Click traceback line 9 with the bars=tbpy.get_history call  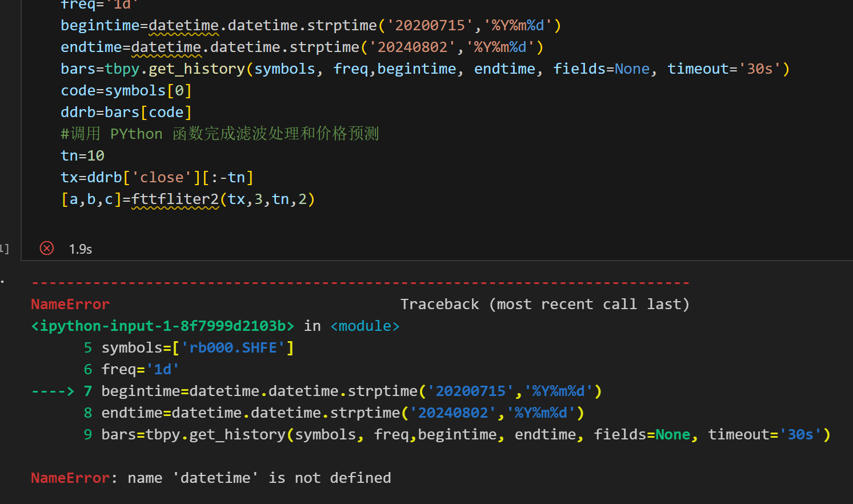457,435
